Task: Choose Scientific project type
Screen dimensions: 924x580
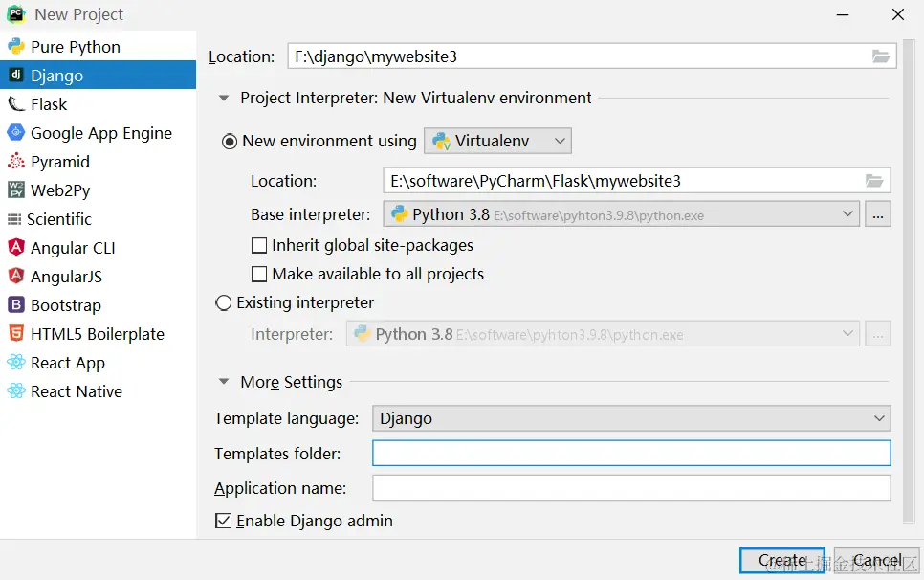Action: tap(98, 219)
